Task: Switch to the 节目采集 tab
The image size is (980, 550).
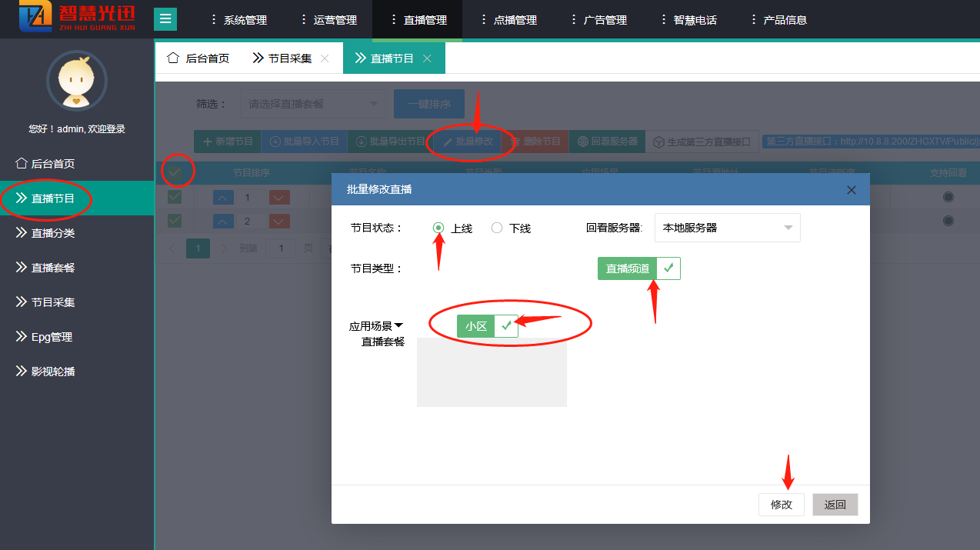Action: point(282,58)
